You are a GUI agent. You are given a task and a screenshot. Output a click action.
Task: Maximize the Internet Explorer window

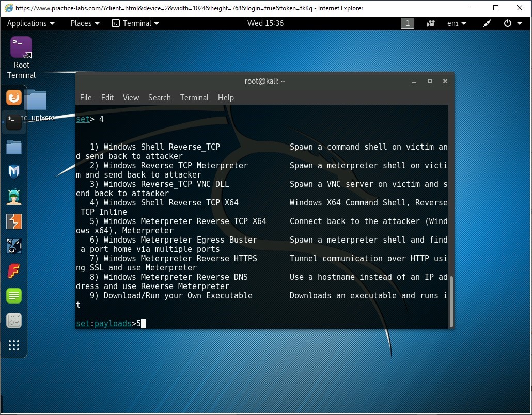[496, 8]
